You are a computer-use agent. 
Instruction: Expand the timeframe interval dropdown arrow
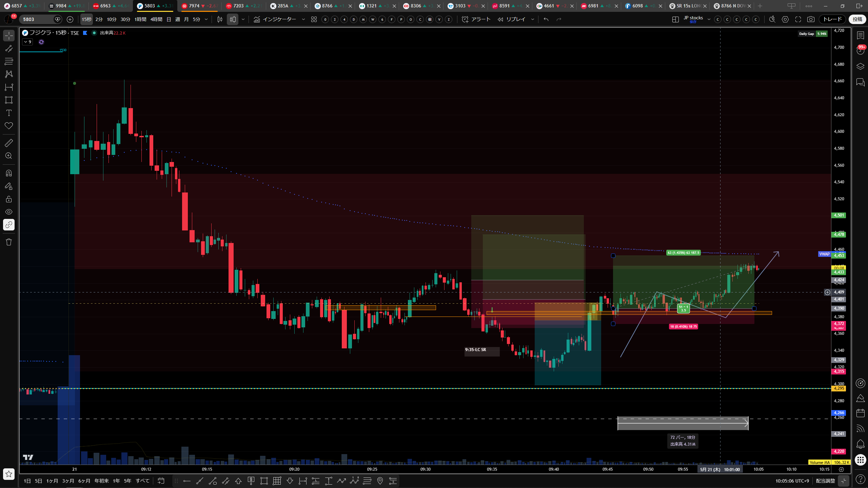tap(206, 19)
